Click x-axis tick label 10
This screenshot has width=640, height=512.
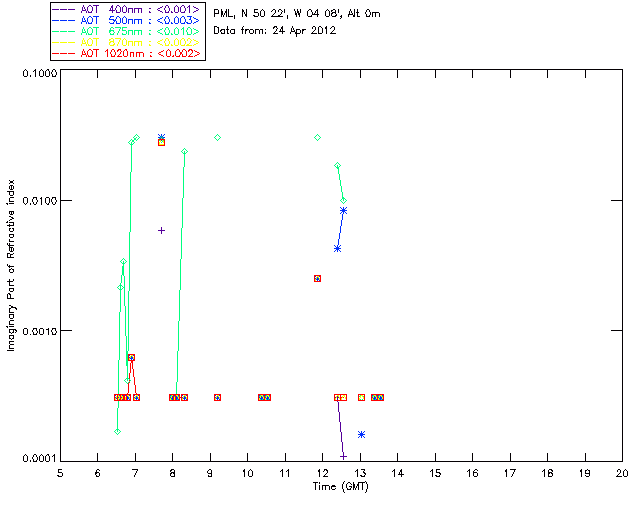click(247, 473)
